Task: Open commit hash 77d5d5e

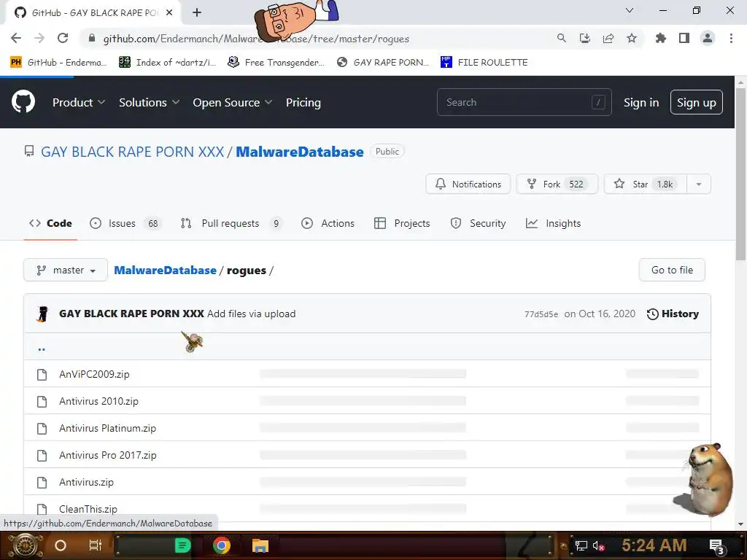Action: pos(541,314)
